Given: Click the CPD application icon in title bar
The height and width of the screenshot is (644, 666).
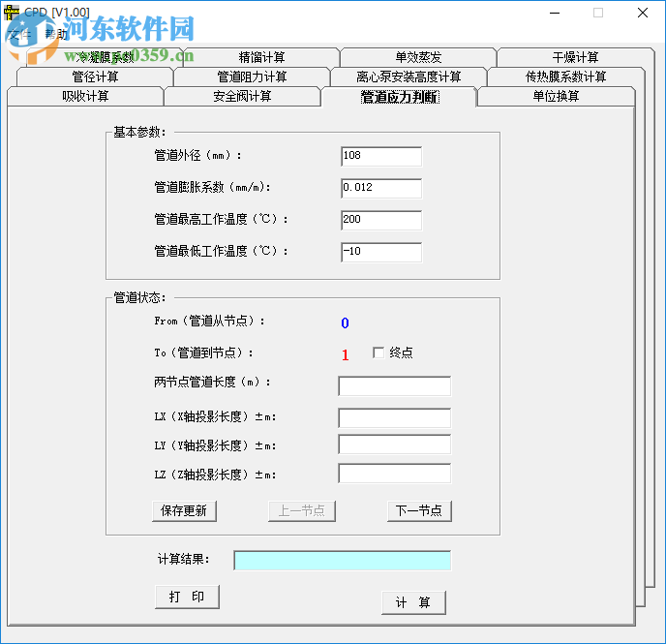Looking at the screenshot, I should [11, 13].
